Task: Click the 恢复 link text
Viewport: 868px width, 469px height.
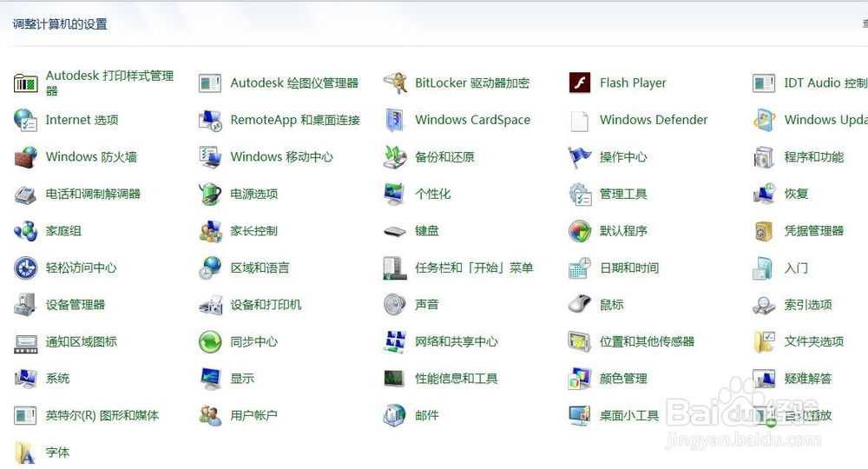Action: pyautogui.click(x=796, y=195)
